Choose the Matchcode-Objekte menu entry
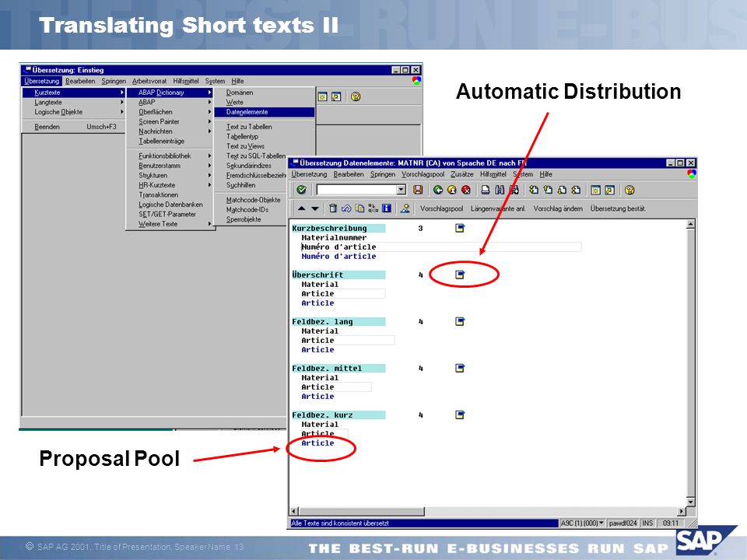The width and height of the screenshot is (747, 560). 253,200
